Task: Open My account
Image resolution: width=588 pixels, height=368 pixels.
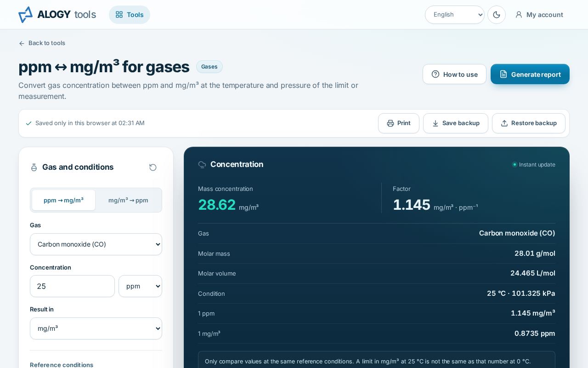Action: click(539, 15)
